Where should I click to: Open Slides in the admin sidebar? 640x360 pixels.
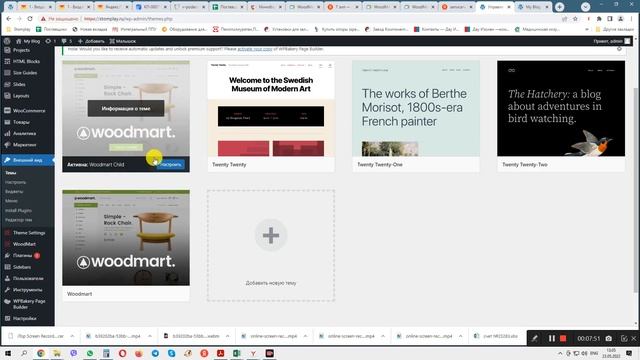(x=19, y=84)
